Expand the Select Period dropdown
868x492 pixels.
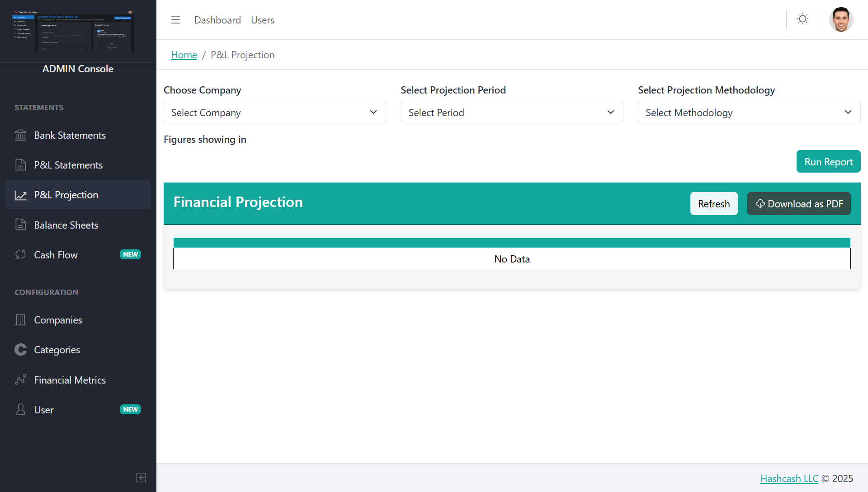pyautogui.click(x=512, y=112)
